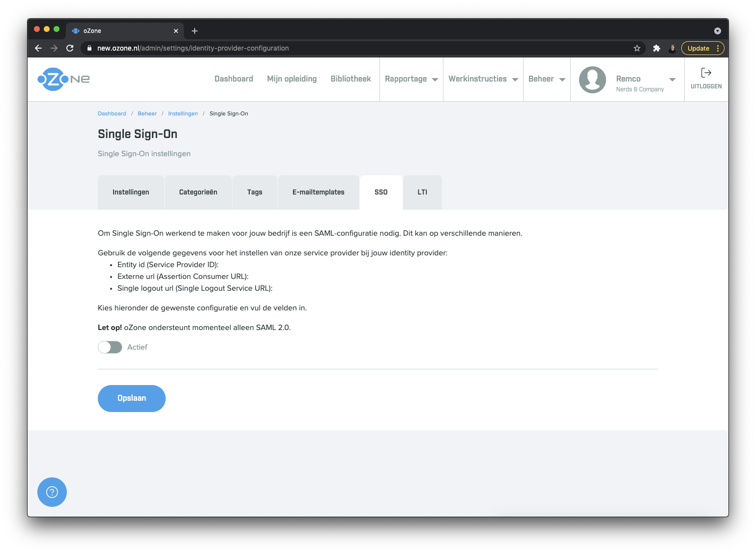Toggle SAML configuration active state
Screen dimensions: 756x553
pos(110,347)
